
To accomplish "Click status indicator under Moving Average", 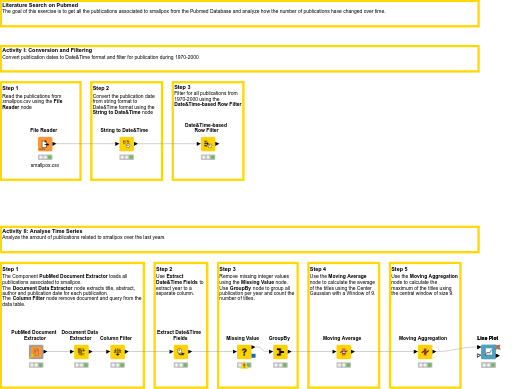I will click(x=343, y=365).
